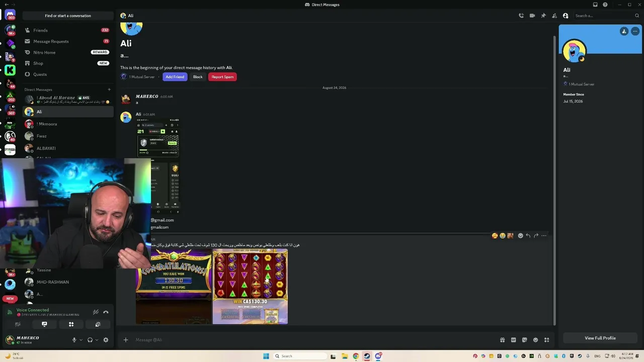Open the soundboard in the voice panel
Viewport: 644px width, 362px height.
[x=98, y=324]
